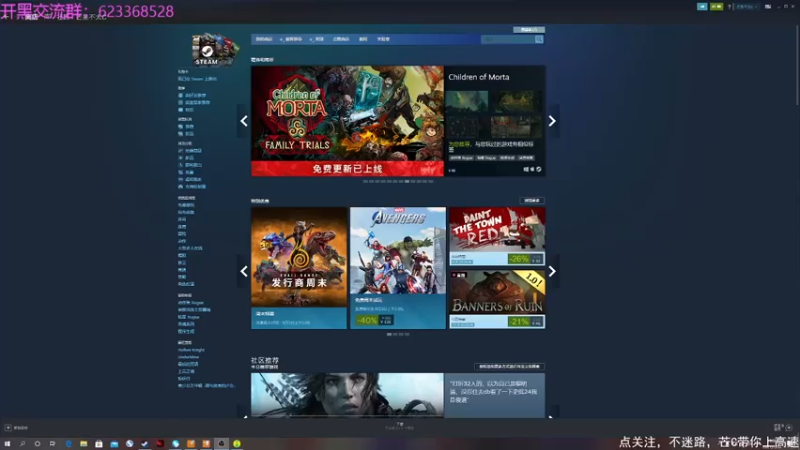
Task: Click the Task View taskbar icon
Action: point(53,444)
